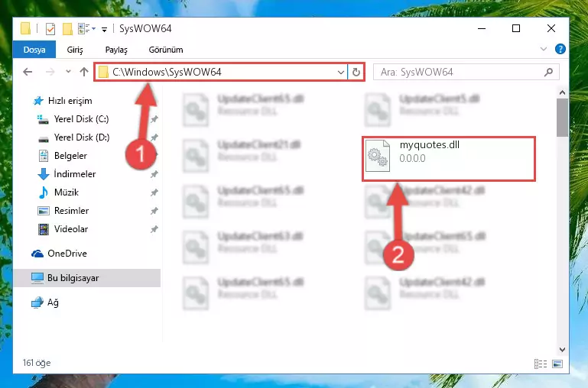
Task: Close the SysWOW64 window
Action: 551,28
